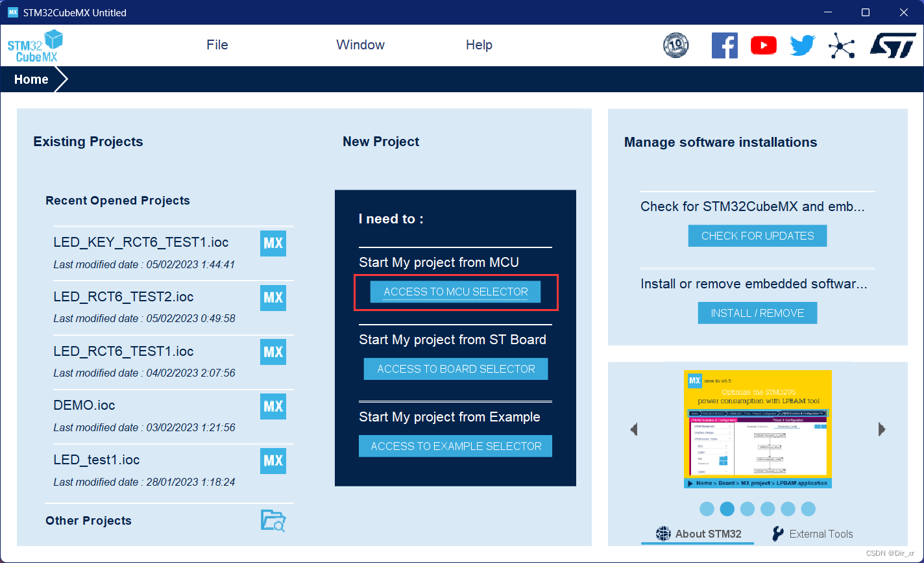
Task: Click MX icon for LED_RCT6_TEST1.ioc
Action: click(273, 352)
